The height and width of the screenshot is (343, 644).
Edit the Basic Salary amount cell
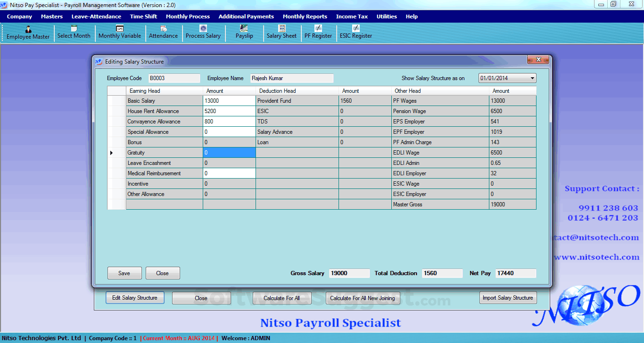[x=229, y=101]
